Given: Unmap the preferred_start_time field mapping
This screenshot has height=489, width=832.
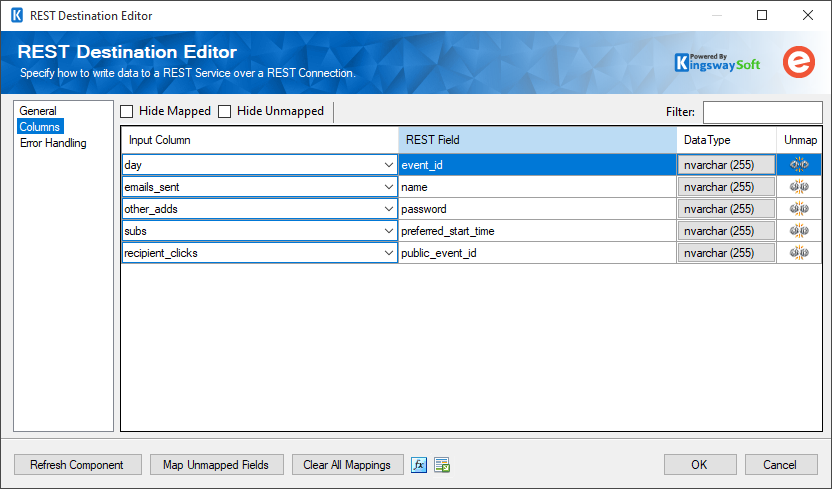Looking at the screenshot, I should tap(799, 231).
